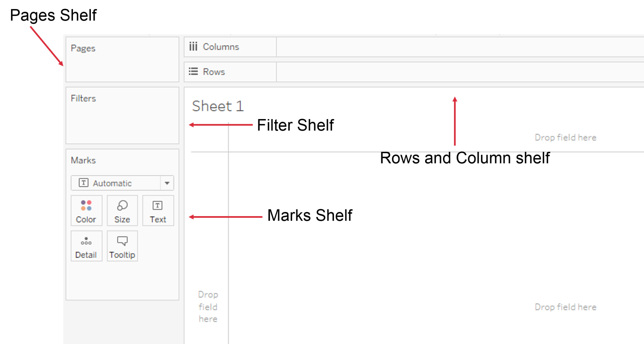Image resolution: width=644 pixels, height=344 pixels.
Task: Click the Marks card header
Action: (83, 160)
